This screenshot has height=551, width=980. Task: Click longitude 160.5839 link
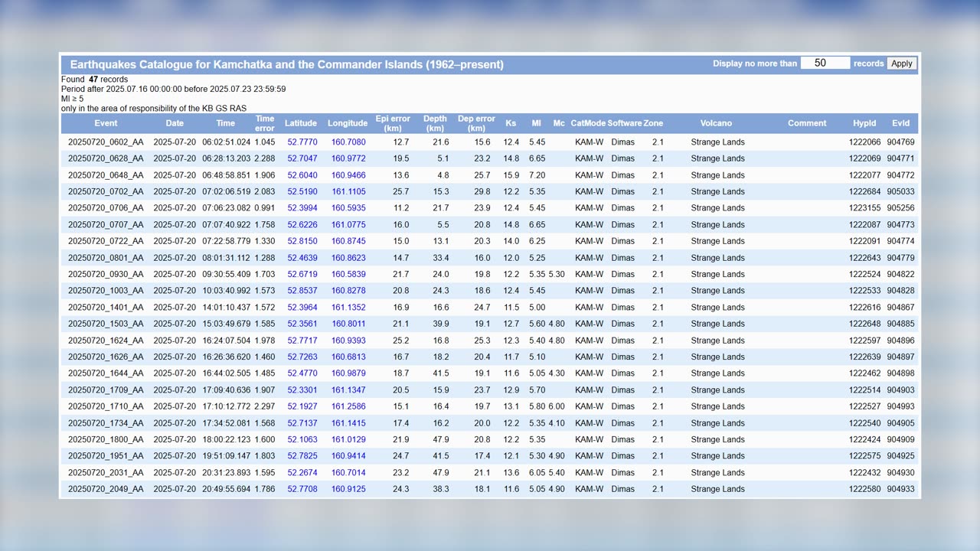348,274
